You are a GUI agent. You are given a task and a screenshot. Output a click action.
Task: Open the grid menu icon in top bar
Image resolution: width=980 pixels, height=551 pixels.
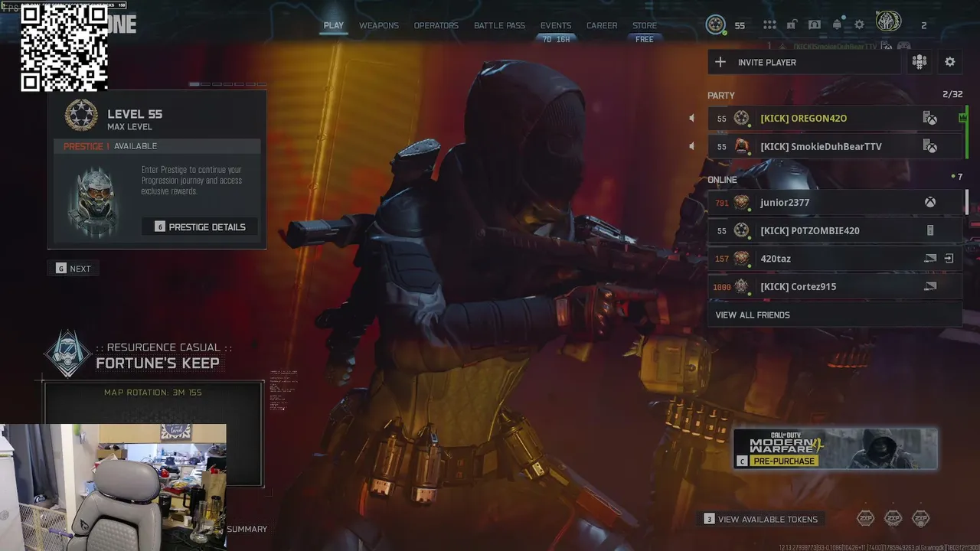click(x=769, y=25)
